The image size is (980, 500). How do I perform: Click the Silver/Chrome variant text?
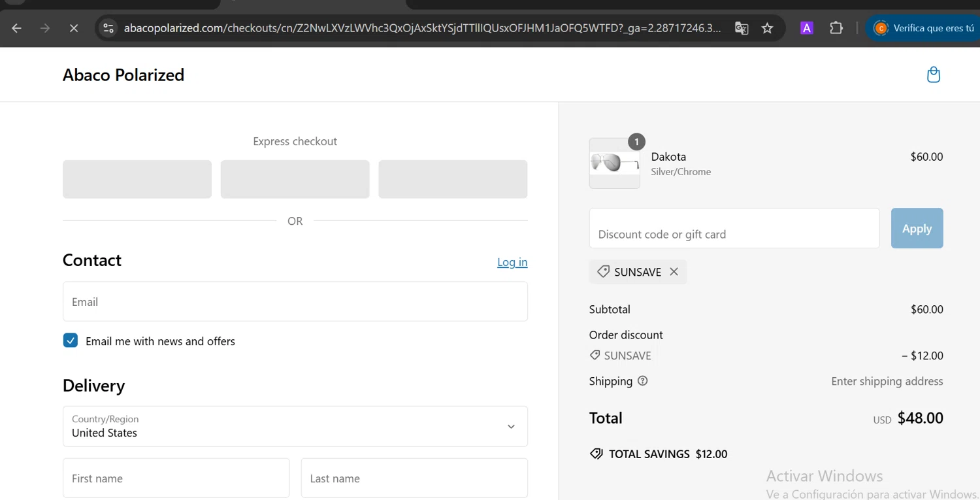coord(681,172)
